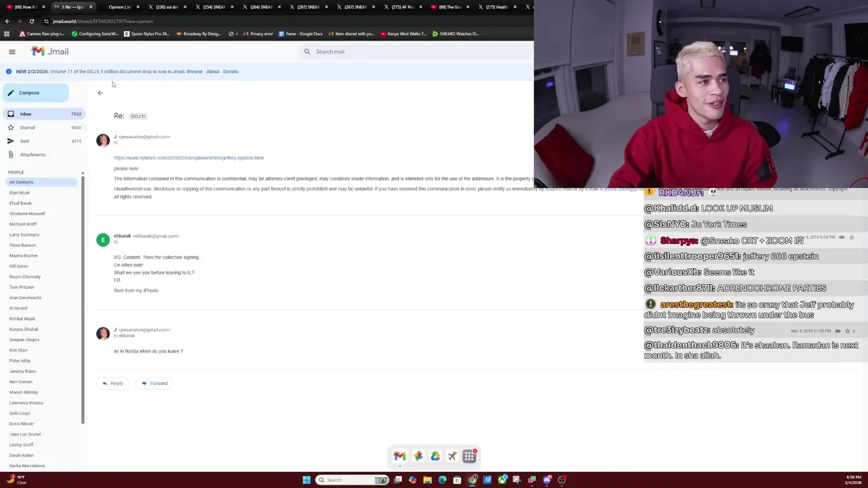Star the Mar 4, 2019 6:54 PM message
Image resolution: width=868 pixels, height=488 pixels.
pyautogui.click(x=852, y=237)
